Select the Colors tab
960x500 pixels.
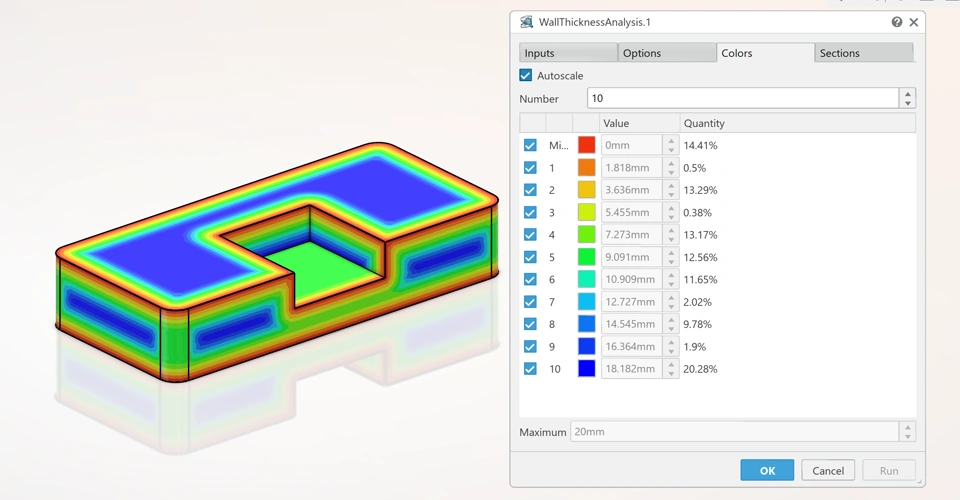(765, 53)
